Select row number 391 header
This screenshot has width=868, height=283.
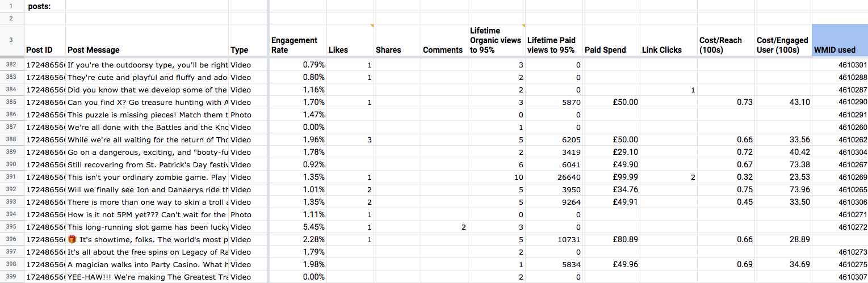12,178
